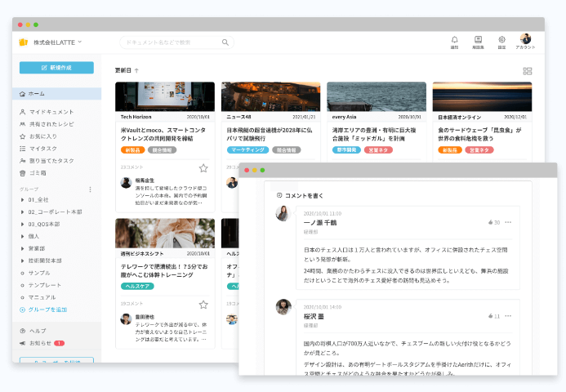Open the glossary book icon in header

coord(478,40)
